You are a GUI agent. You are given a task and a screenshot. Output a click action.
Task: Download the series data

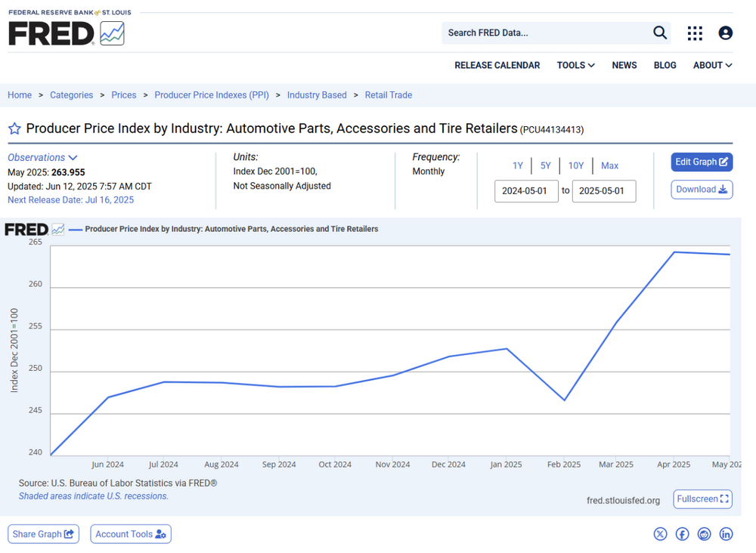click(x=702, y=190)
